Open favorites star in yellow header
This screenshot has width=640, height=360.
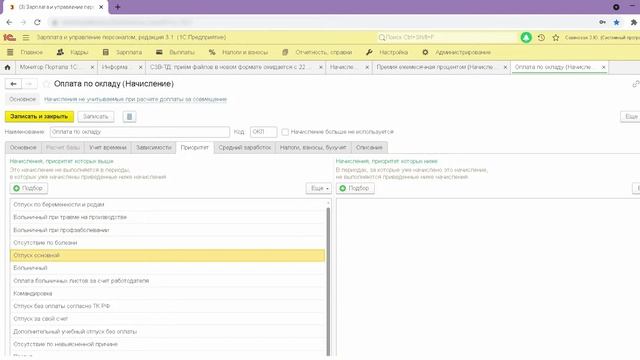[x=556, y=38]
